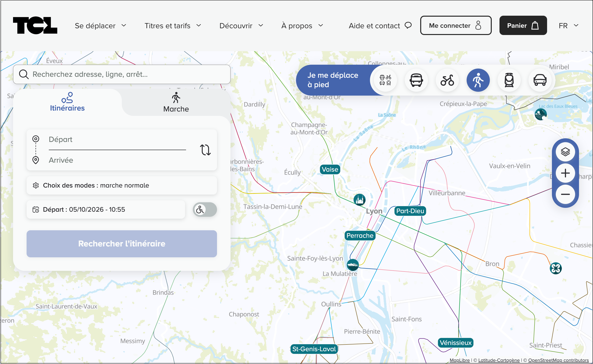
Task: Open Aide et contact
Action: [x=380, y=26]
